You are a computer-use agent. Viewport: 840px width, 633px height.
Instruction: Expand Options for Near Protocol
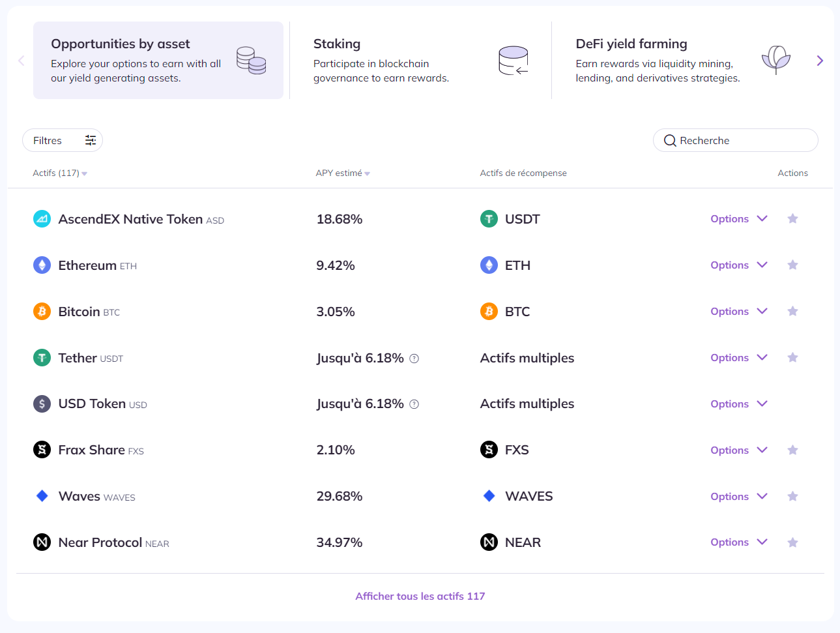coord(739,542)
